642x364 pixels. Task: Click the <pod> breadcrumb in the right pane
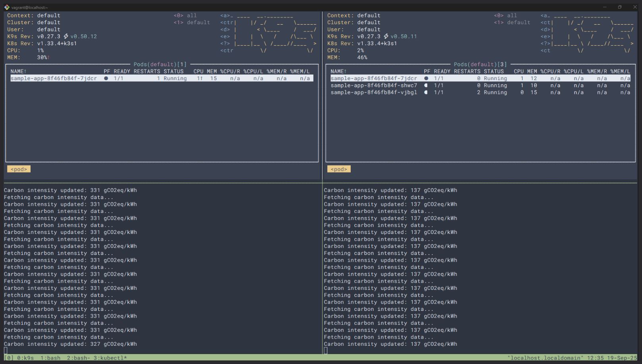tap(339, 169)
